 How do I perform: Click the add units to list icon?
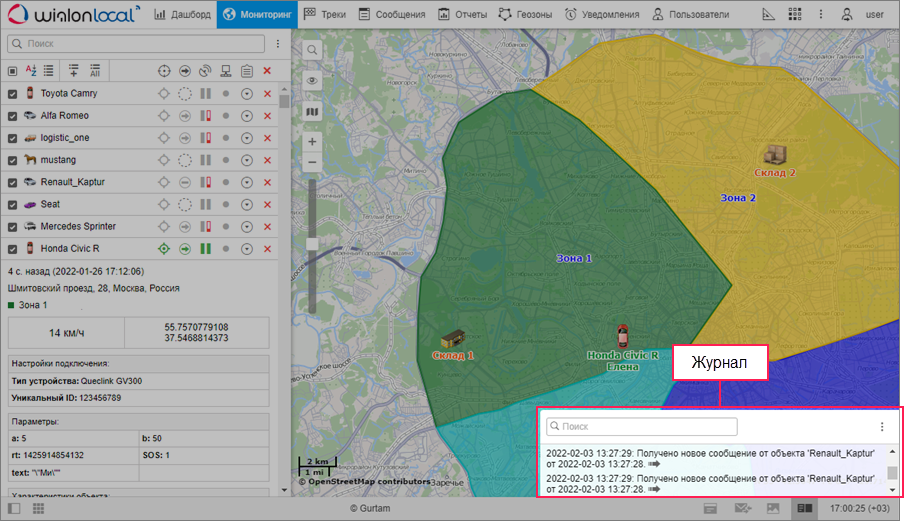point(73,71)
